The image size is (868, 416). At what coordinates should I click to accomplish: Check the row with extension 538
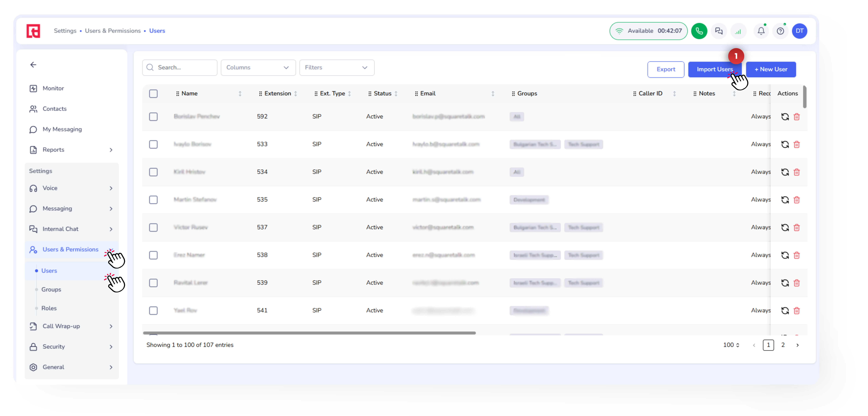tap(153, 255)
